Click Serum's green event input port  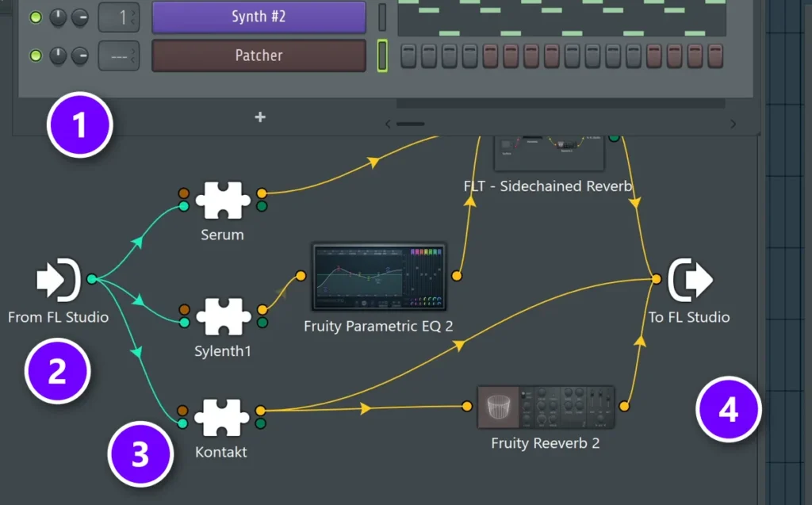click(184, 207)
